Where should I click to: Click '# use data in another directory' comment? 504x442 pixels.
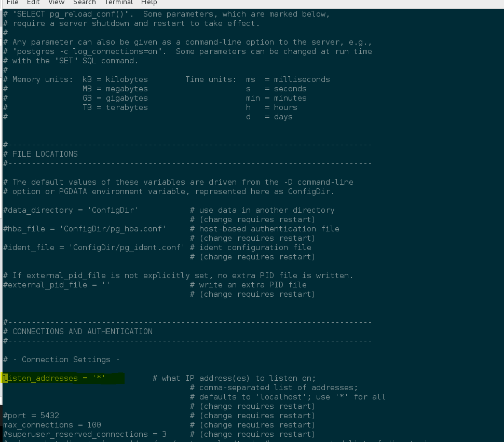pos(262,210)
